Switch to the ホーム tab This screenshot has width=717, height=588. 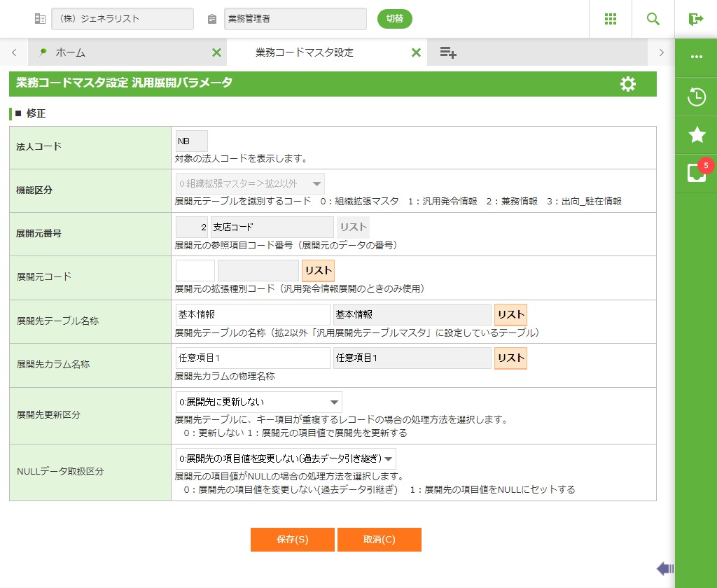70,52
